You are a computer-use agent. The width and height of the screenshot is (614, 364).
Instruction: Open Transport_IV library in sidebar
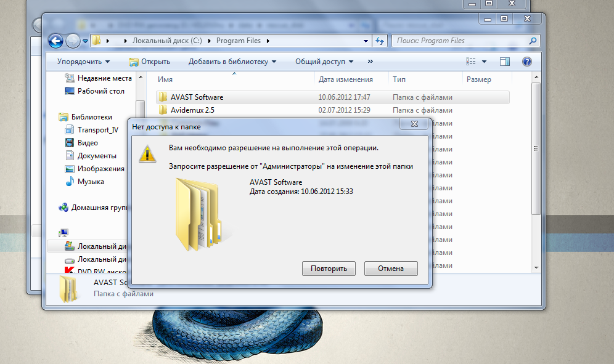(x=98, y=130)
